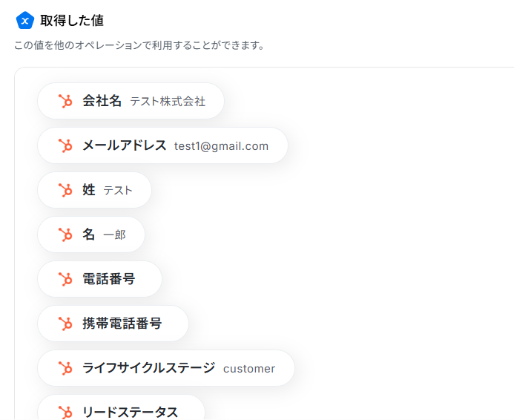Click the 取得した値 section heading
This screenshot has height=420, width=514.
(72, 21)
